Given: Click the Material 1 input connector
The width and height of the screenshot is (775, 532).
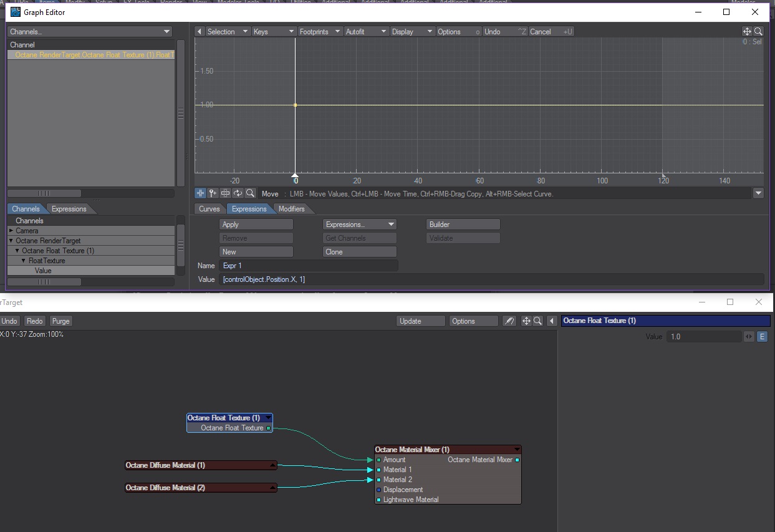Looking at the screenshot, I should 378,470.
